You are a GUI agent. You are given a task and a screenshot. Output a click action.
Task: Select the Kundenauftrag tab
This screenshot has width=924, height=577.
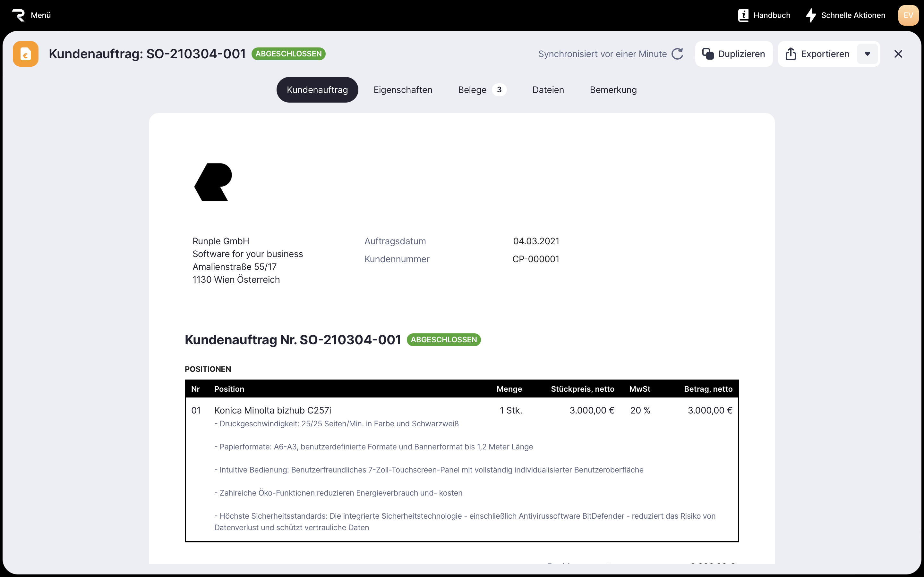click(x=317, y=90)
